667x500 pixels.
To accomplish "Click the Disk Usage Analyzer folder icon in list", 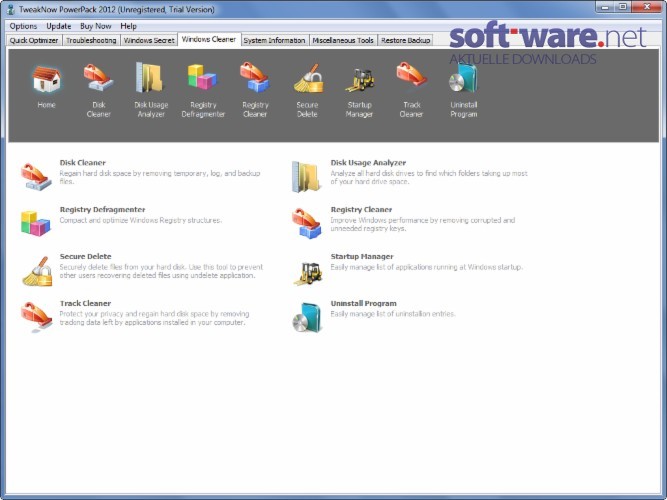I will (306, 177).
